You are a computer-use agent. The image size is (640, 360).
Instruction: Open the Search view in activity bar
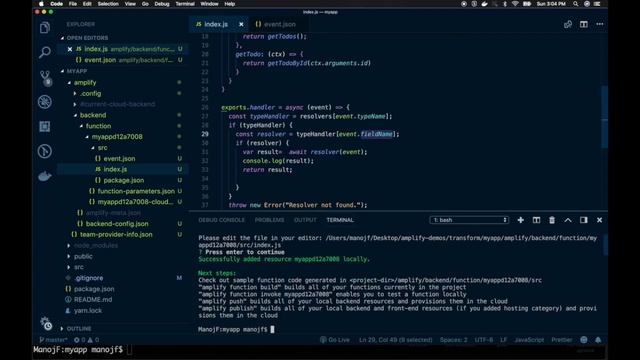45,52
